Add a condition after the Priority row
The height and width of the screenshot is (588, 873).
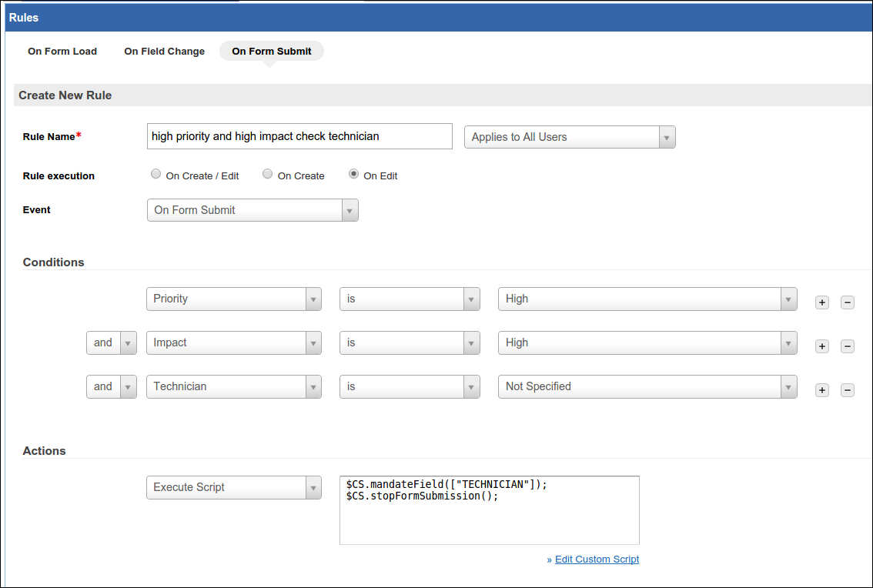pyautogui.click(x=822, y=302)
